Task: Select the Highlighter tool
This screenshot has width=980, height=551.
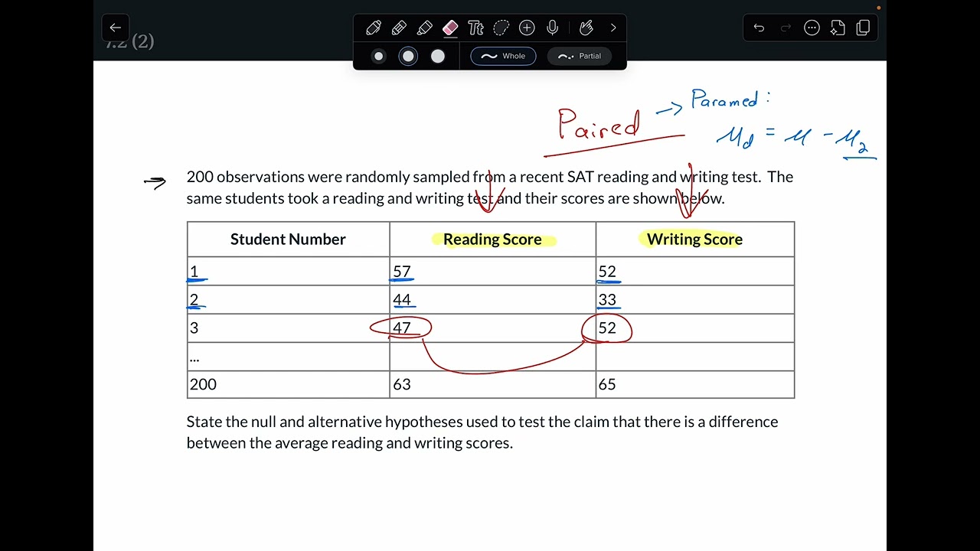Action: pyautogui.click(x=425, y=28)
